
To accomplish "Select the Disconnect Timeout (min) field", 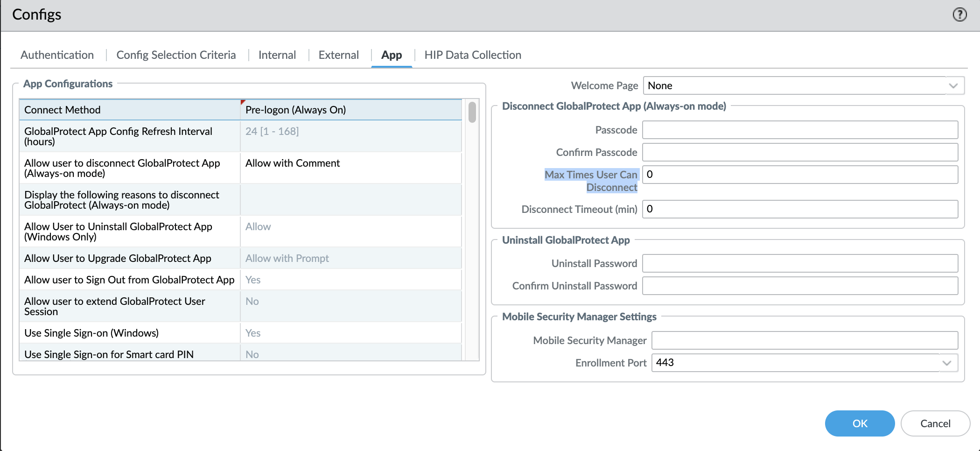I will pos(800,209).
